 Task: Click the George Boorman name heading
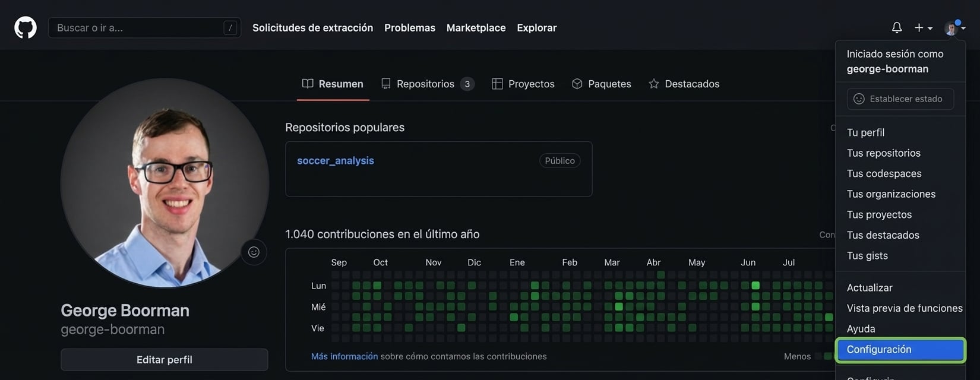coord(125,311)
